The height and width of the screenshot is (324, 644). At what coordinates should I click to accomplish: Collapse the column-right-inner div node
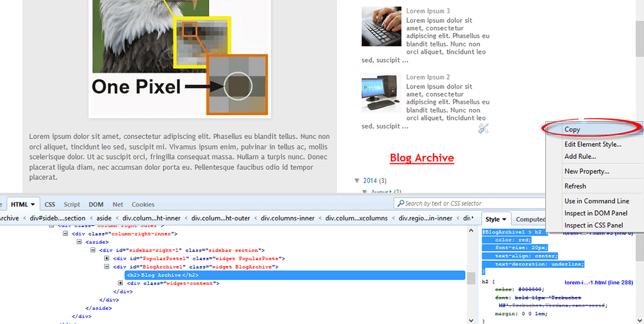click(65, 234)
